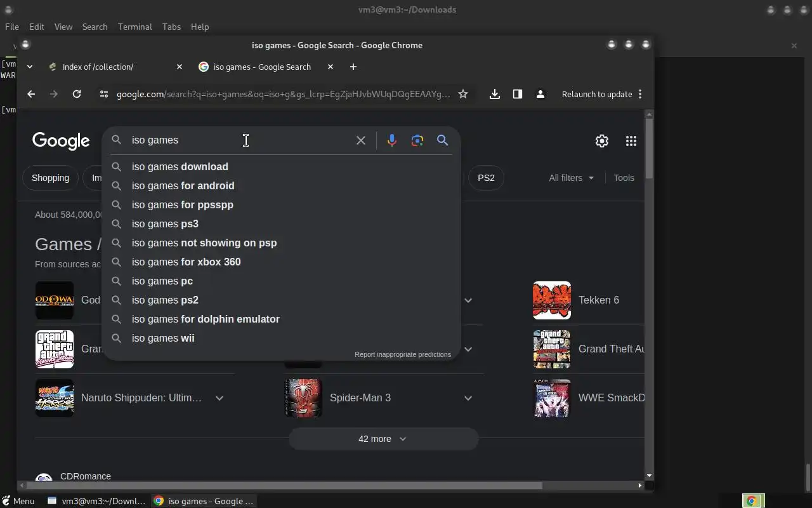The height and width of the screenshot is (508, 812).
Task: Open terminal Search menu
Action: 95,27
